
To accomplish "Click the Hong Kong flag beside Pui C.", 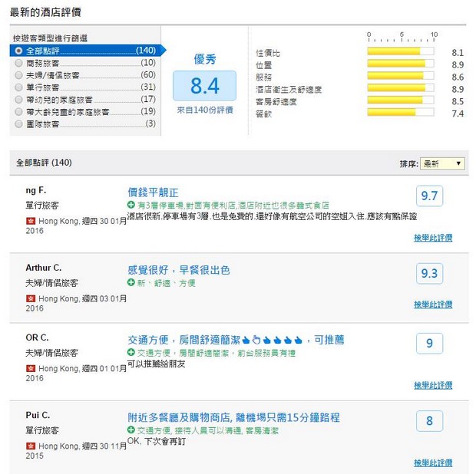I will coord(31,446).
